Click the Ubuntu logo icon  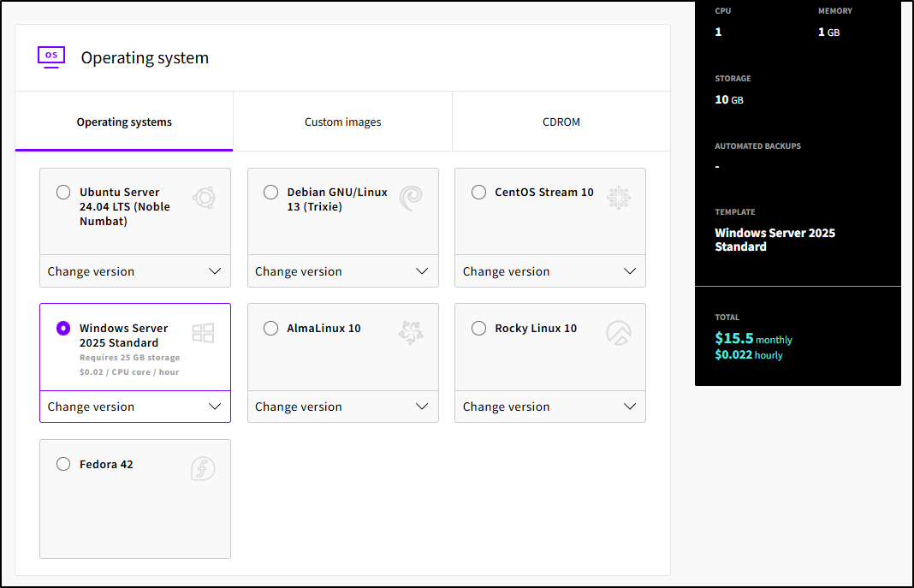pyautogui.click(x=204, y=198)
